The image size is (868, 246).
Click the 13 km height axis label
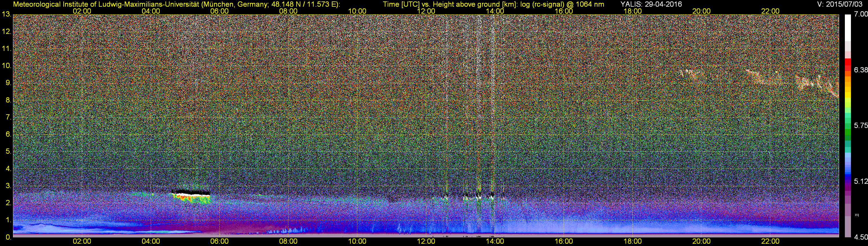click(6, 14)
